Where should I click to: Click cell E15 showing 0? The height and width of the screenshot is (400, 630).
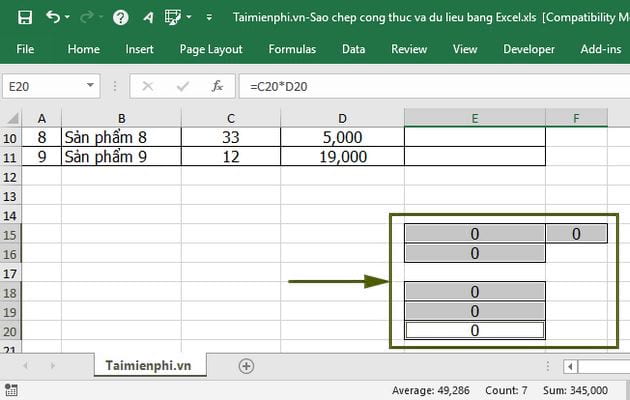[x=475, y=234]
